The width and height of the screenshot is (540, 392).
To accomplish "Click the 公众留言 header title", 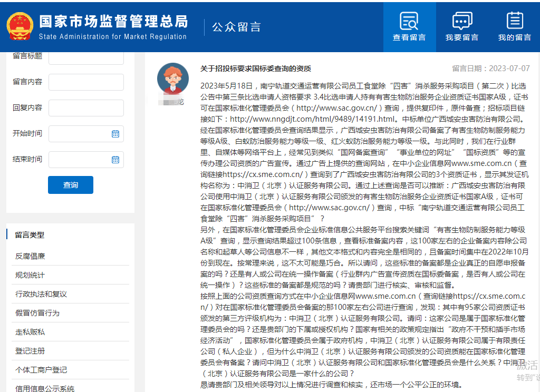I will pos(237,27).
